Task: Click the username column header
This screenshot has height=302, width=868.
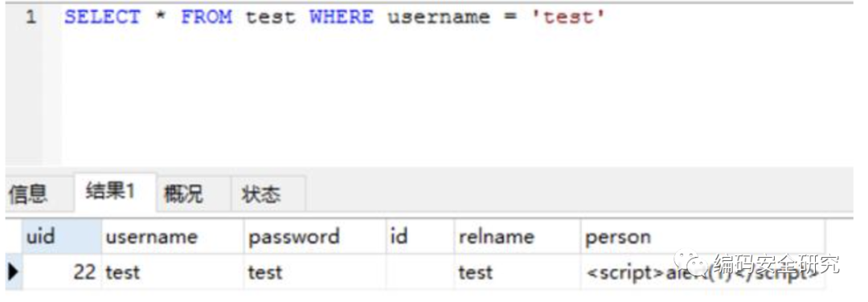Action: coord(172,237)
